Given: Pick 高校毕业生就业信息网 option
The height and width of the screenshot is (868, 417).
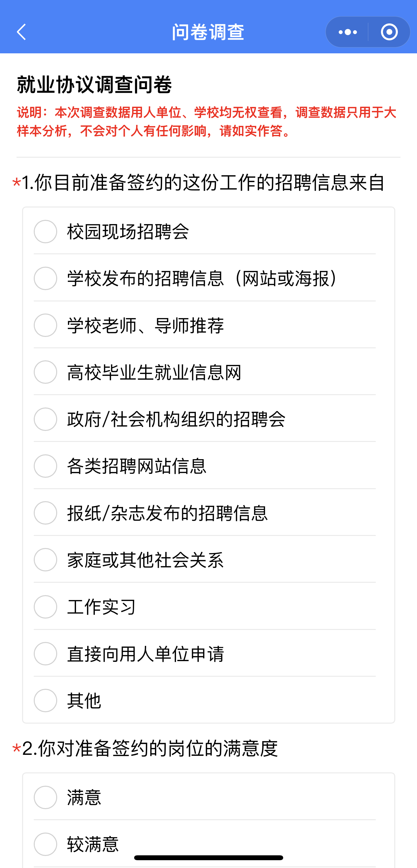Looking at the screenshot, I should 45,372.
